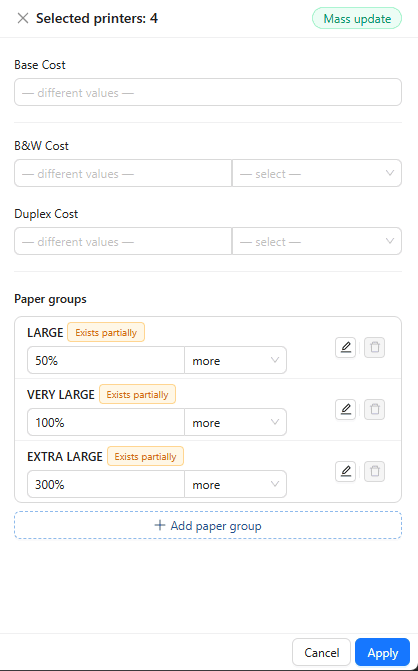418x671 pixels.
Task: Delete the EXTRA LARGE paper group
Action: click(x=374, y=471)
